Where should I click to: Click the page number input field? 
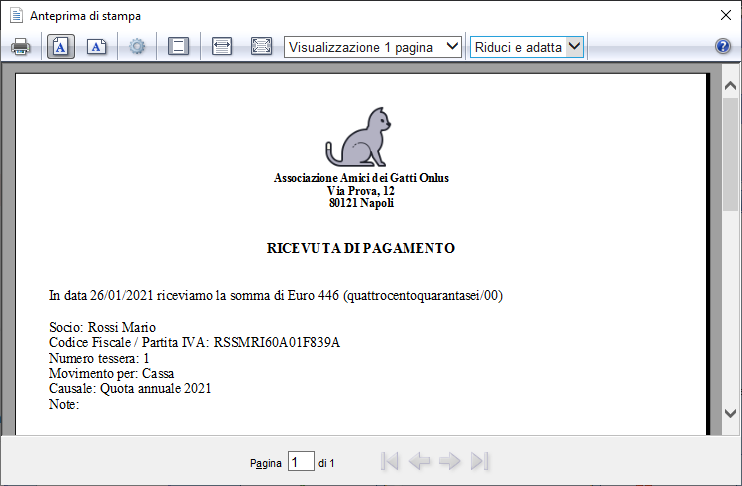pyautogui.click(x=301, y=461)
